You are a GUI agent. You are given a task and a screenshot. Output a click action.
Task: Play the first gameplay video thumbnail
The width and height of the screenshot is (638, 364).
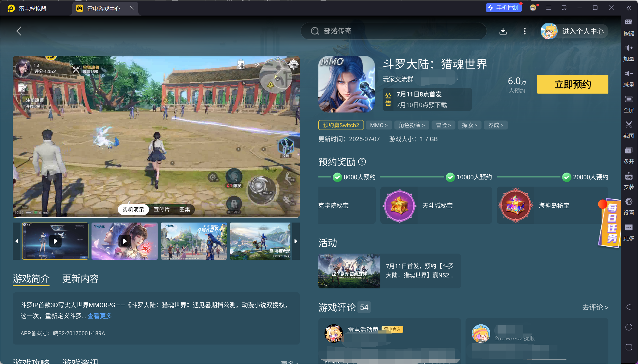coord(55,241)
